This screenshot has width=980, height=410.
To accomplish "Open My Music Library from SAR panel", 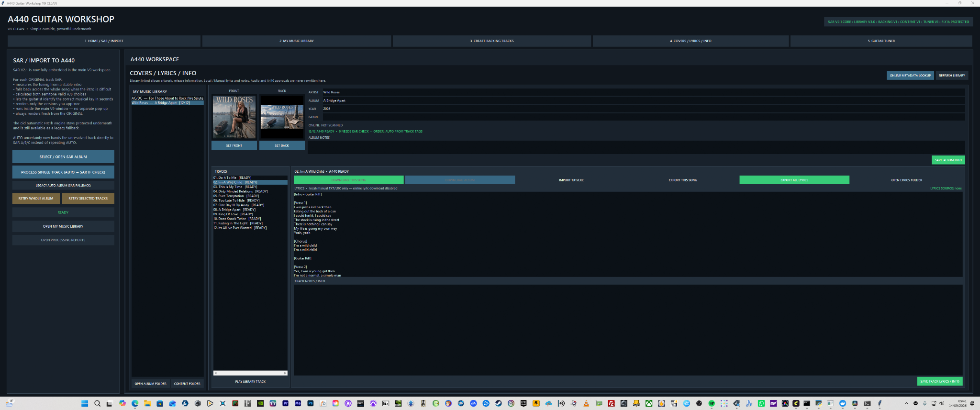I will point(63,226).
